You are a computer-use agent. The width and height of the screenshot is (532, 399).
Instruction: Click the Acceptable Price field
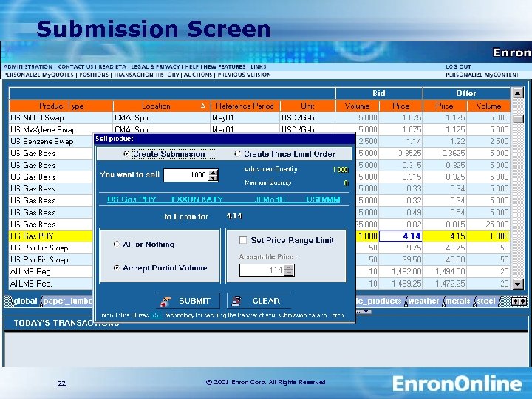262,270
